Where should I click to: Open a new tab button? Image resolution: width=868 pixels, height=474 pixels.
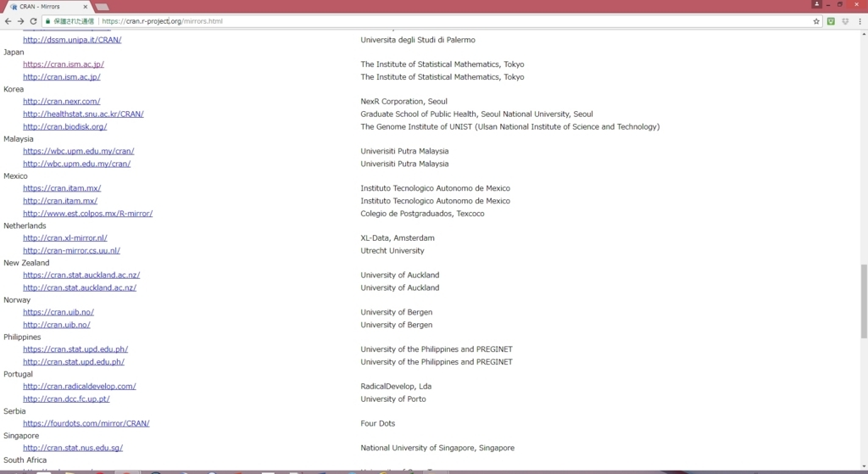(102, 7)
